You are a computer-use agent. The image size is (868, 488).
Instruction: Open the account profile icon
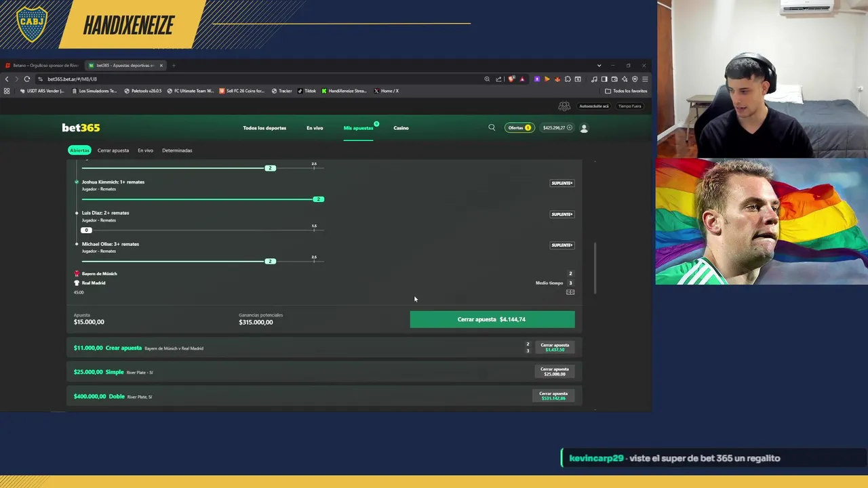(584, 127)
